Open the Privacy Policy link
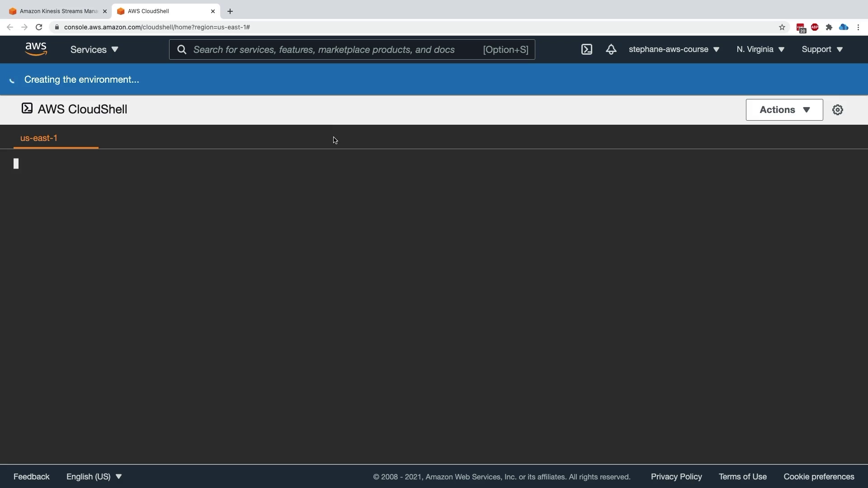The height and width of the screenshot is (488, 868). pos(676,477)
